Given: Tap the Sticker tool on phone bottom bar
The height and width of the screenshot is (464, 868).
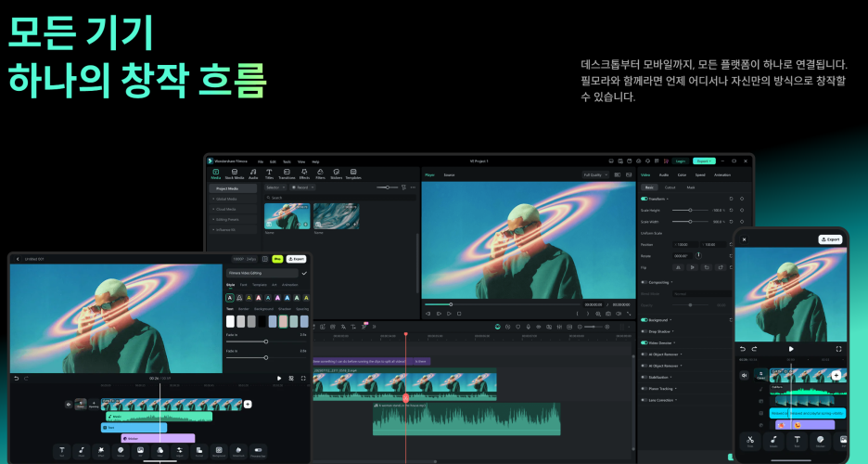Looking at the screenshot, I should coord(821,441).
